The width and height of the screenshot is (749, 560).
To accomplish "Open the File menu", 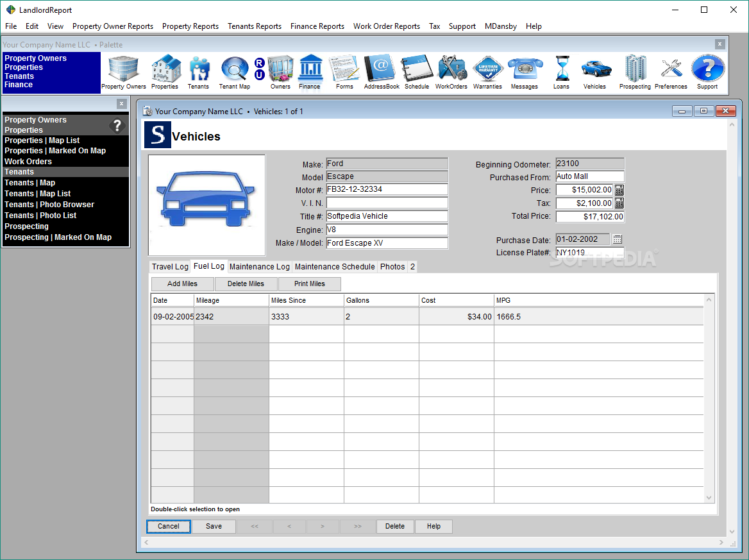I will (x=11, y=26).
